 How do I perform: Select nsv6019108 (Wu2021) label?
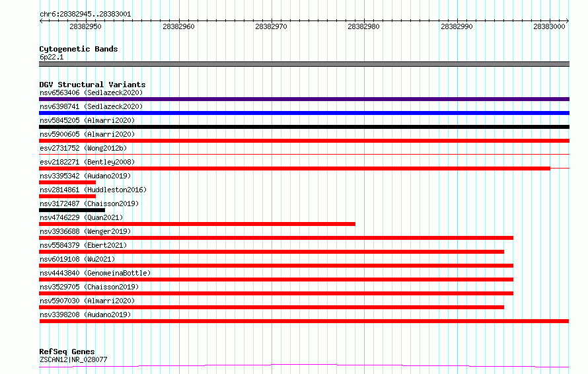tap(77, 259)
